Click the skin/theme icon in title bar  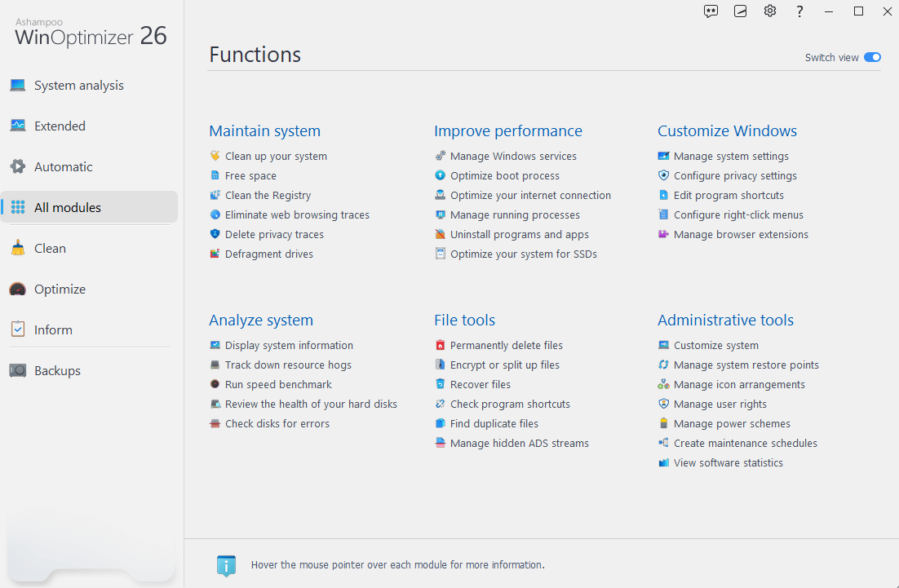click(x=740, y=11)
